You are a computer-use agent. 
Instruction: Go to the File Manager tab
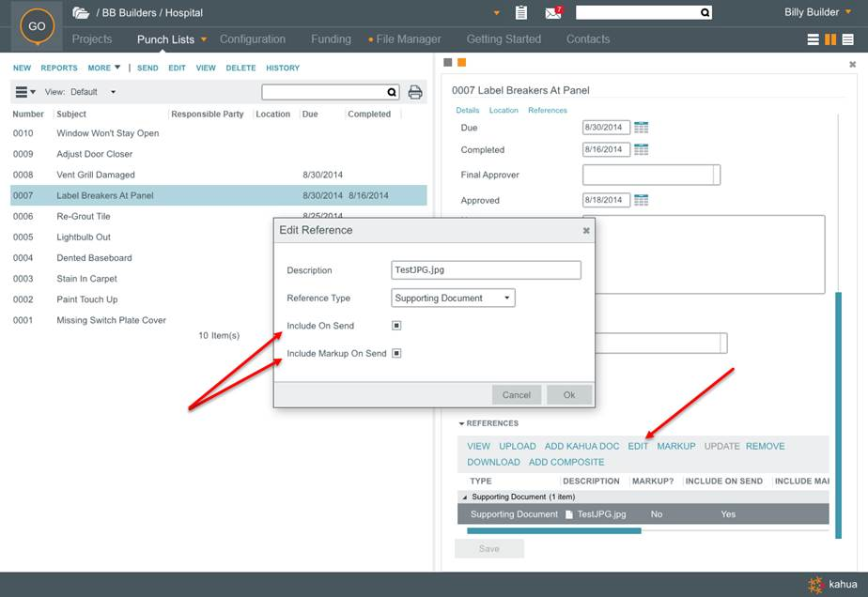coord(409,39)
